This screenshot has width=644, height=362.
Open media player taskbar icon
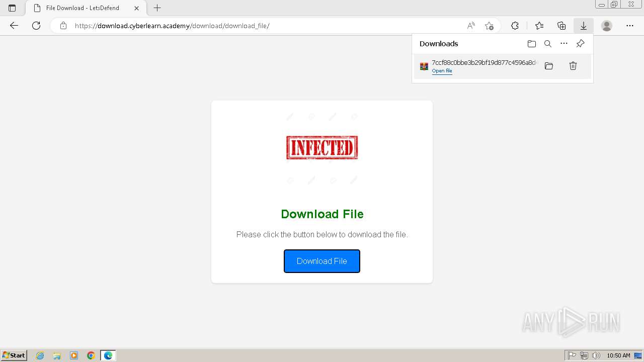pos(74,355)
